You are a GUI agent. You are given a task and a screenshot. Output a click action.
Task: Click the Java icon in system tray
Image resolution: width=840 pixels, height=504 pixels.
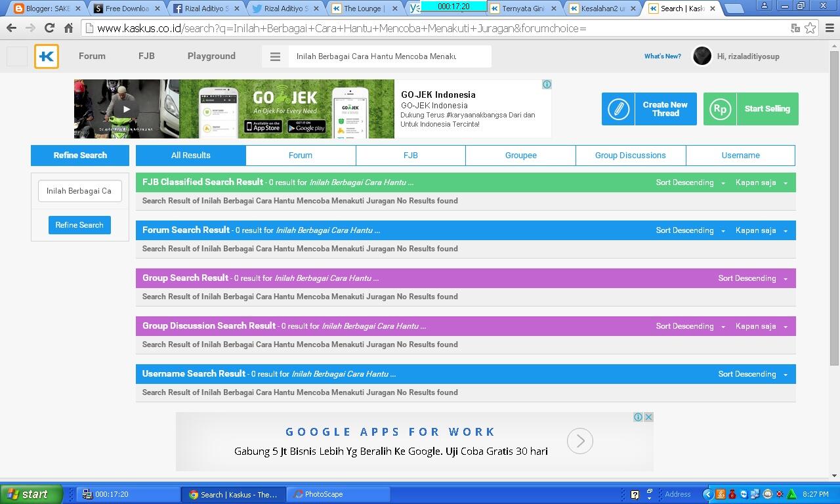(x=721, y=494)
